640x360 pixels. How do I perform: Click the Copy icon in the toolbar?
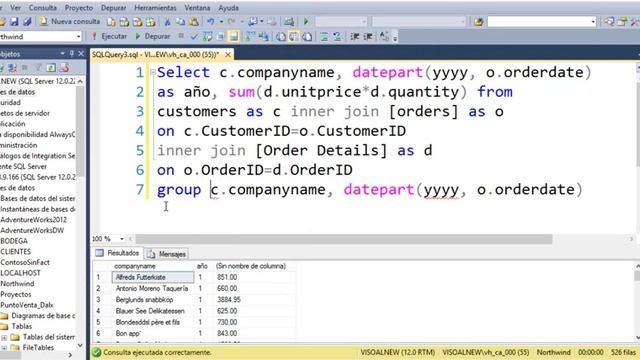tap(180, 21)
